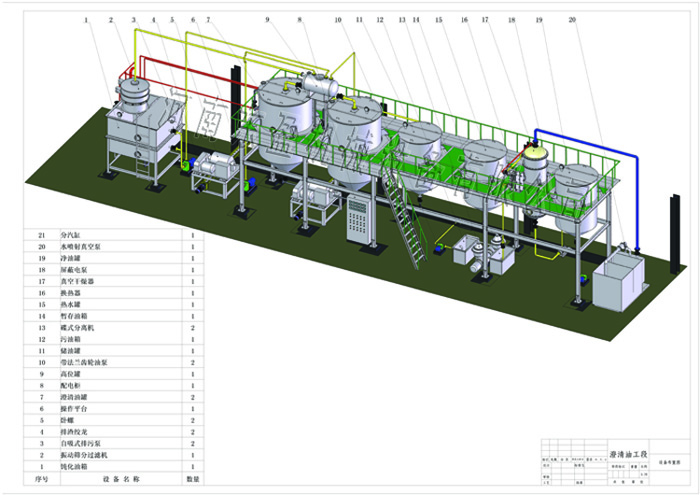This screenshot has height=495, width=700.
Task: Click callout number 1 at top left
Action: pos(86,19)
